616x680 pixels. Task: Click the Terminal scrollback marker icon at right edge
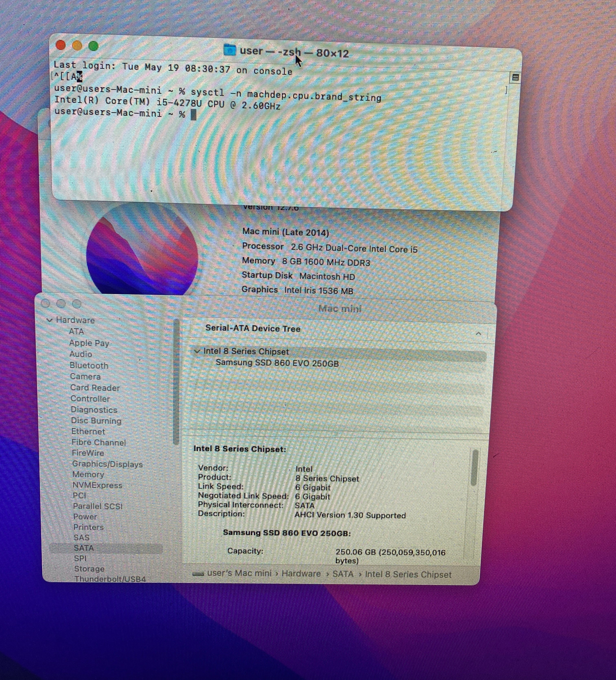[x=515, y=78]
